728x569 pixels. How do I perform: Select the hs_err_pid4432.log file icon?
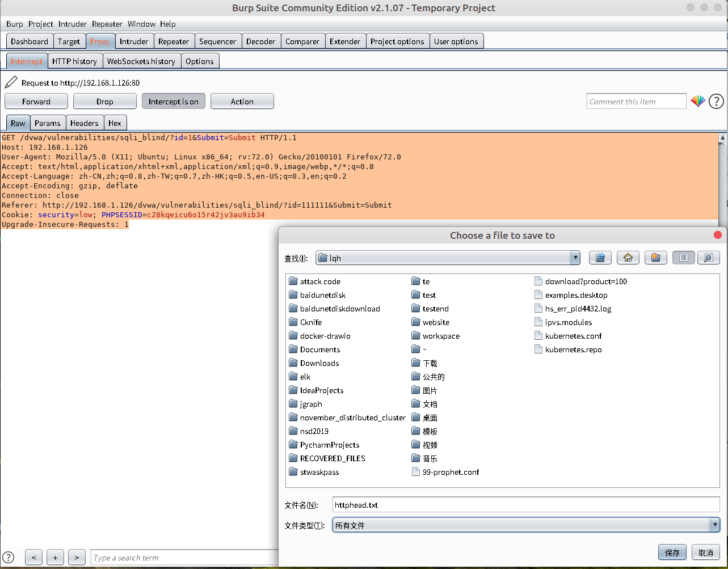pos(538,309)
